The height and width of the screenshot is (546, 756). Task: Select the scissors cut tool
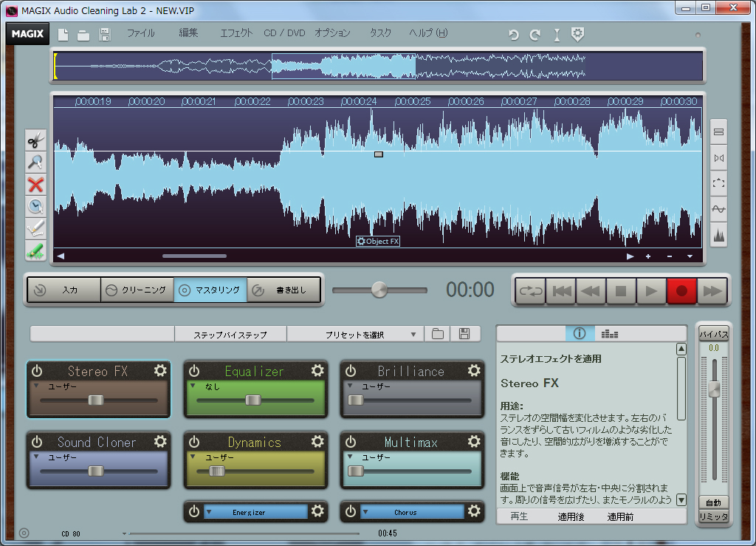point(35,141)
